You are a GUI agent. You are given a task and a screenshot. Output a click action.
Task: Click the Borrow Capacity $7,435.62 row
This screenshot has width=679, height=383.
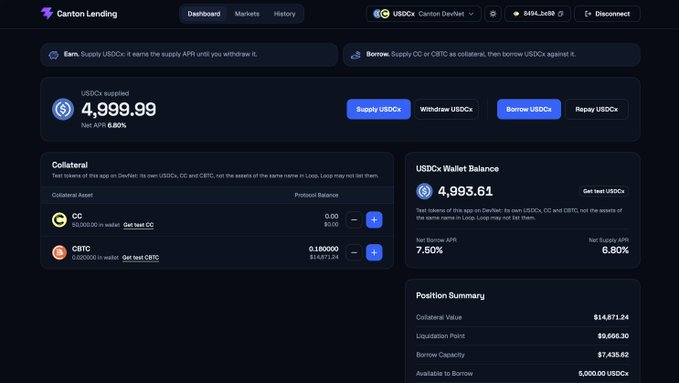522,354
